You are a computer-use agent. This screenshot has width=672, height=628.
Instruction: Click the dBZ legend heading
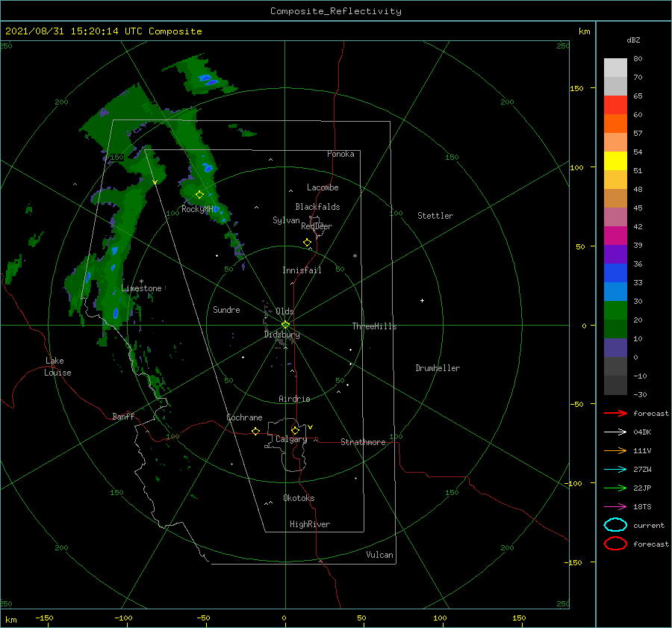[x=633, y=40]
